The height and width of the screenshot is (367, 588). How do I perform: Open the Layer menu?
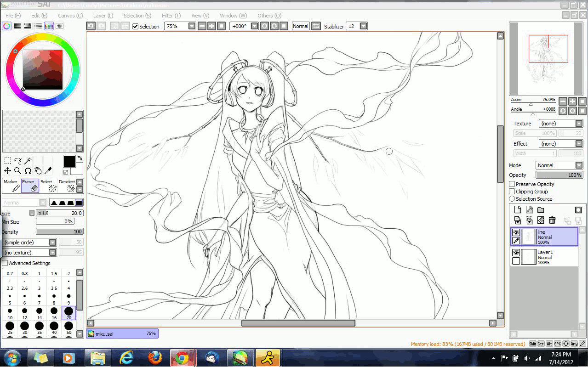pyautogui.click(x=103, y=16)
